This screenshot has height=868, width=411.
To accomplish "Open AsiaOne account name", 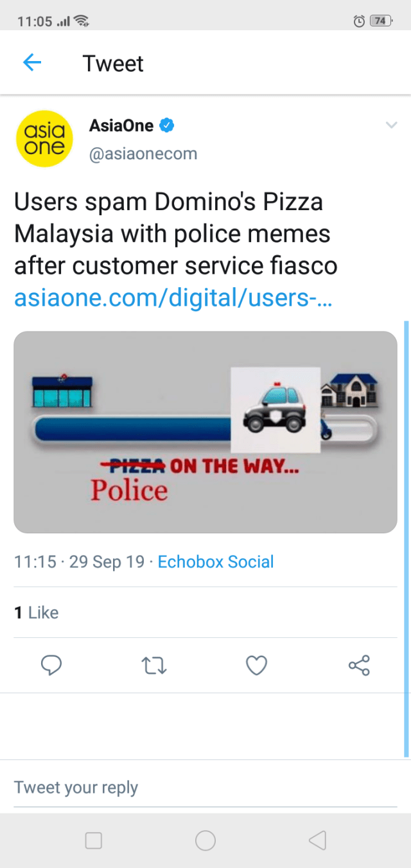I will pos(121,125).
